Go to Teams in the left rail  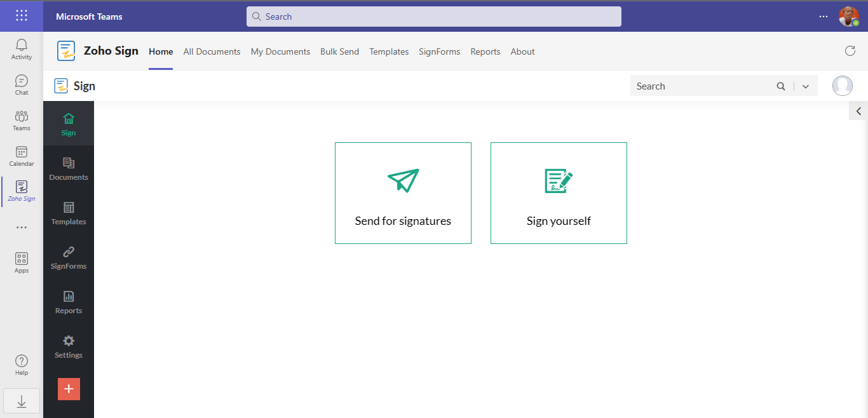[x=22, y=121]
